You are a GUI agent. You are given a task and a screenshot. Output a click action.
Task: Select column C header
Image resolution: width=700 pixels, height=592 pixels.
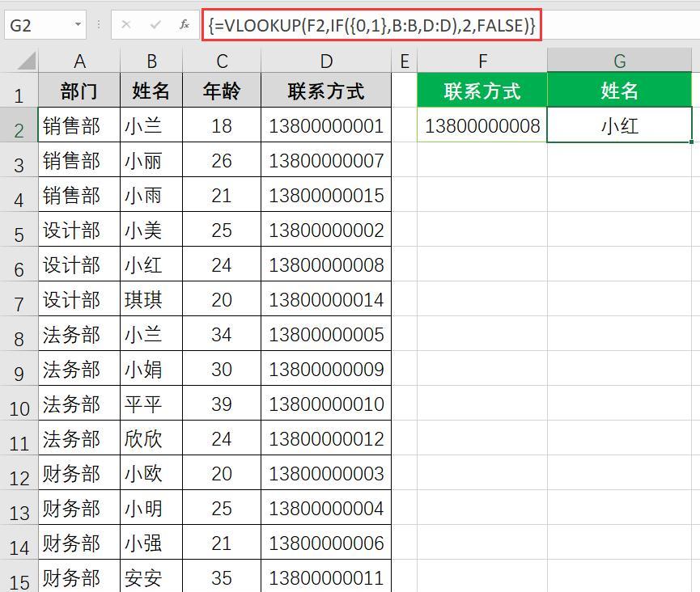[x=222, y=61]
